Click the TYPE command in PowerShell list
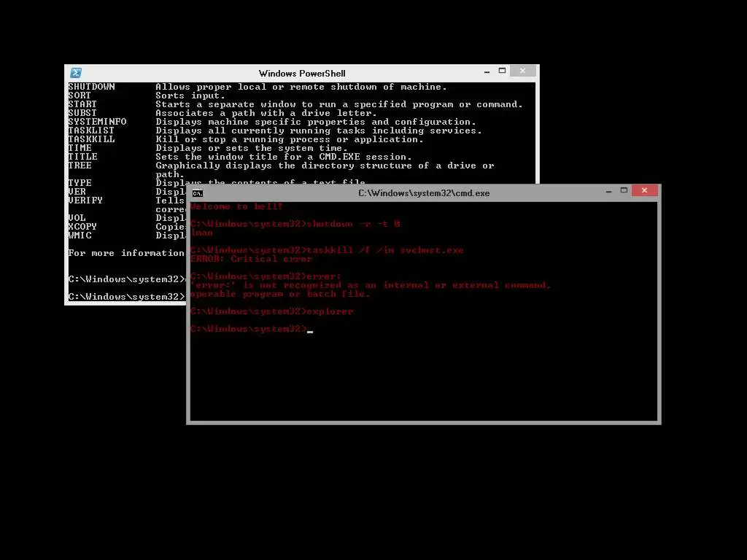The image size is (747, 560). (80, 183)
